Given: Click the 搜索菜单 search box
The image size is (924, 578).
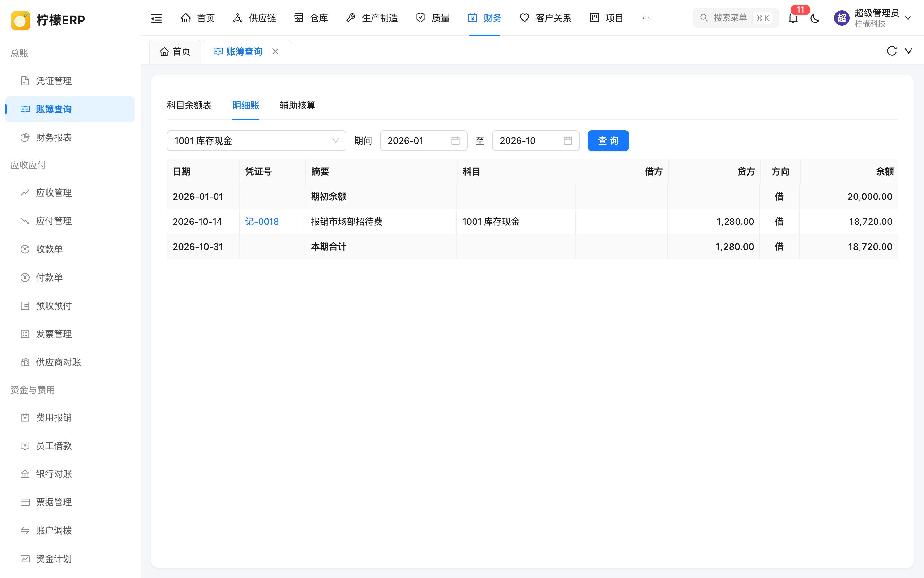Looking at the screenshot, I should pyautogui.click(x=735, y=18).
